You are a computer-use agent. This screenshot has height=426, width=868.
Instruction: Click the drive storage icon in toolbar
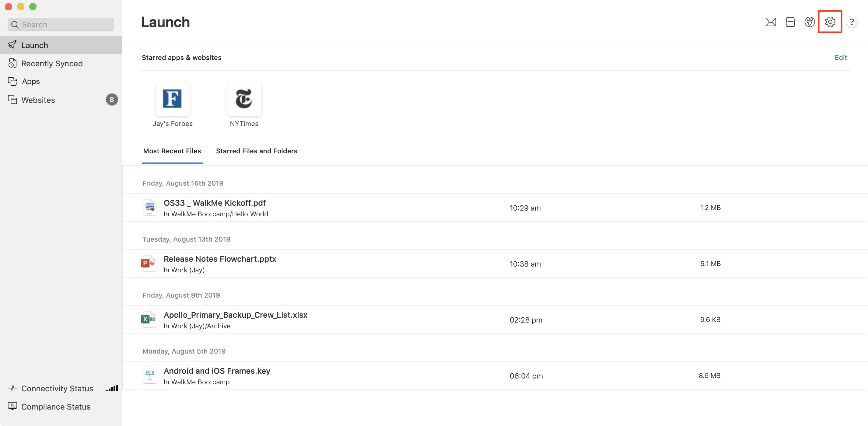(790, 22)
